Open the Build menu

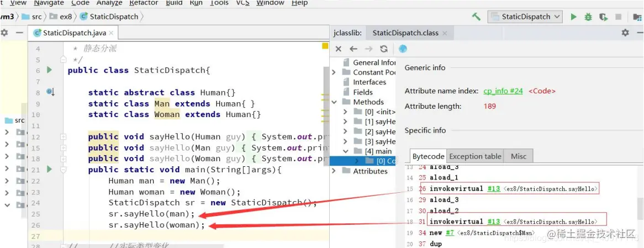[174, 3]
